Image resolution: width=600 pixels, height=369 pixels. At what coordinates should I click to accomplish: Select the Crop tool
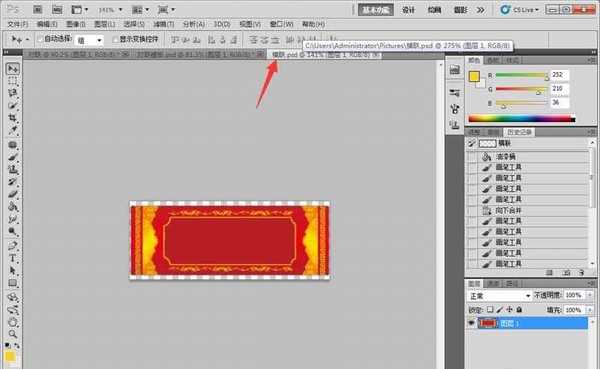tap(13, 118)
